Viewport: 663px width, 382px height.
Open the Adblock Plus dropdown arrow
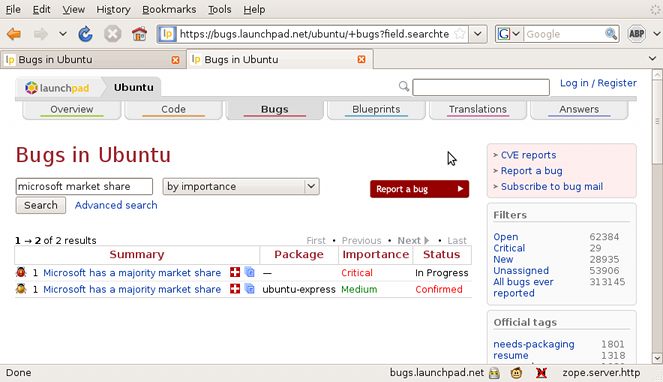click(x=657, y=34)
